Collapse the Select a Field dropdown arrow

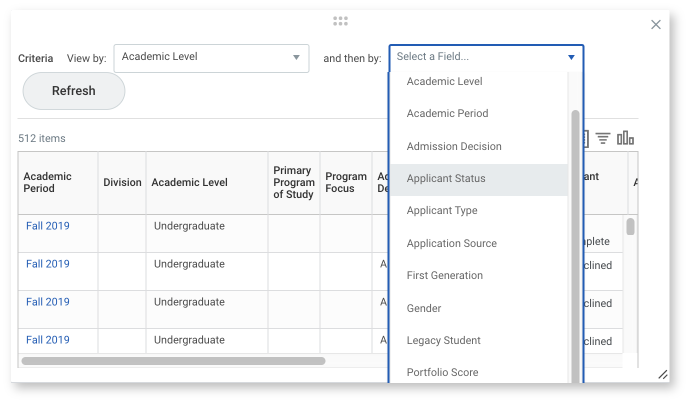click(571, 57)
